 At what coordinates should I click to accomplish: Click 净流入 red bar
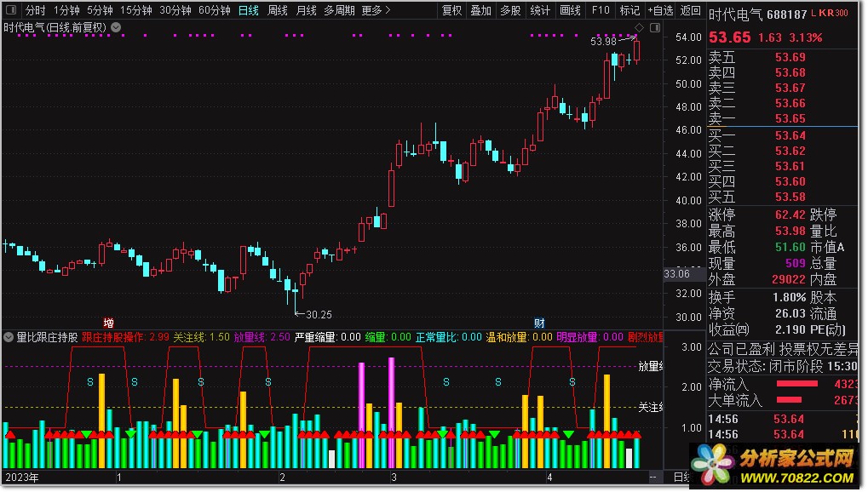point(796,384)
